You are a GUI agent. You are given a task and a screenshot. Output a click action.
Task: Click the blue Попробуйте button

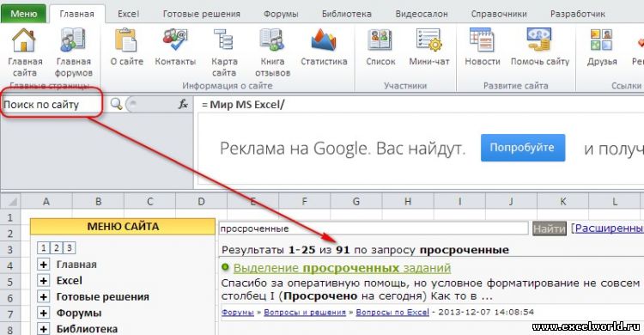(522, 148)
